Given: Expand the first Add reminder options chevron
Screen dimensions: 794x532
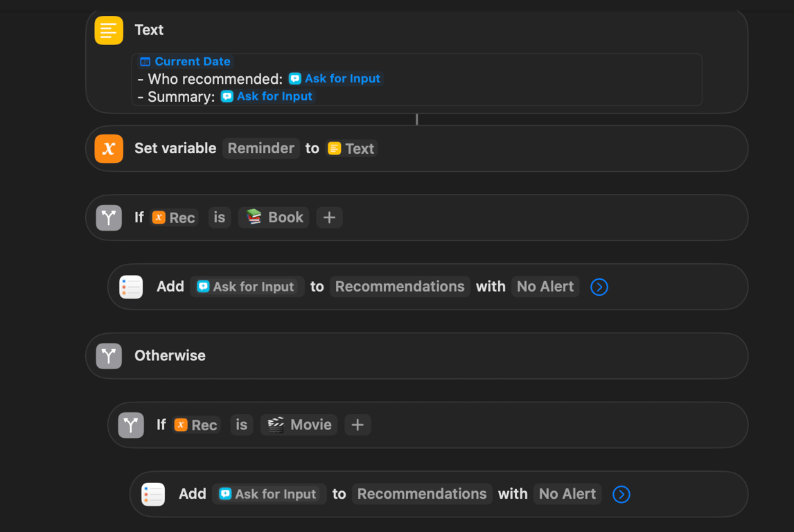Looking at the screenshot, I should [x=599, y=287].
